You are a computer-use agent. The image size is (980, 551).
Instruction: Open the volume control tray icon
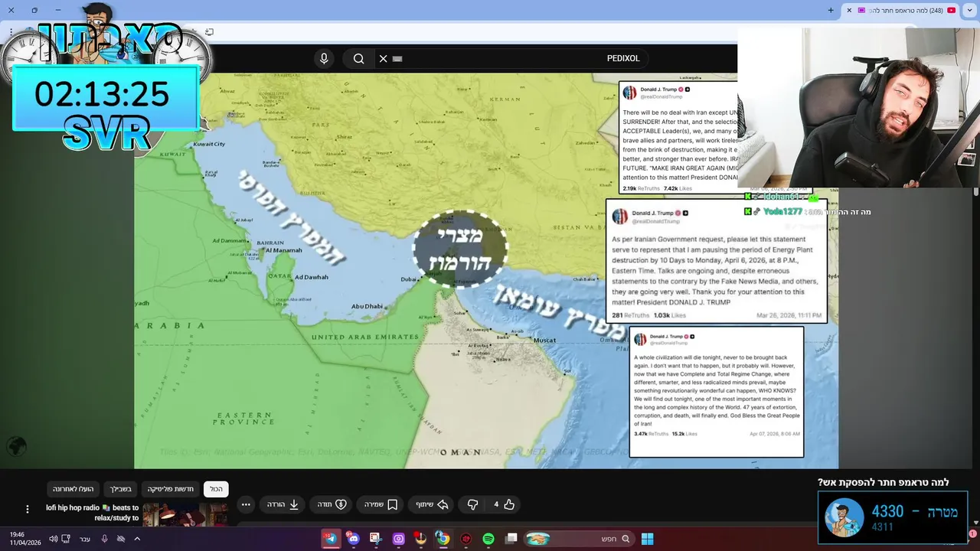pos(53,539)
